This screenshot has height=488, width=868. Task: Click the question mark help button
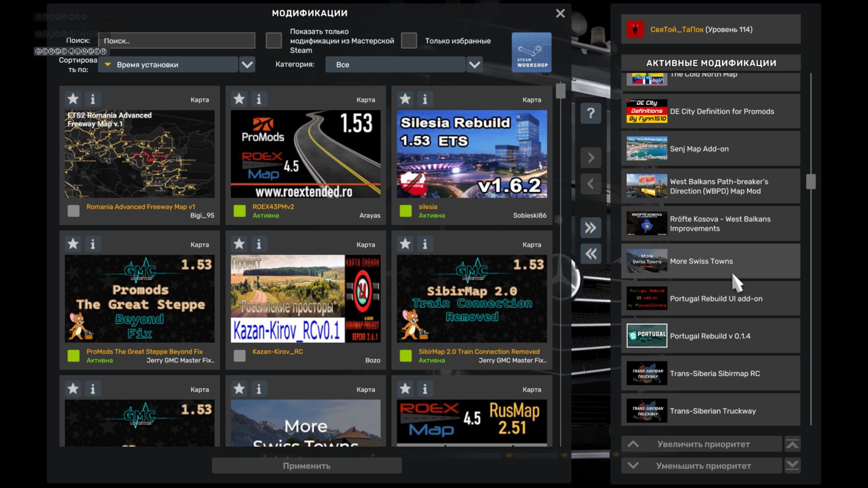coord(591,113)
